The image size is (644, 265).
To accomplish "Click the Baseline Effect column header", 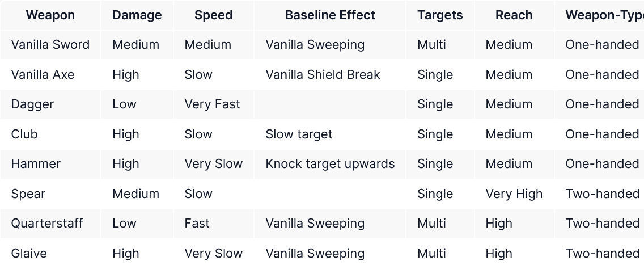I will 330,15.
